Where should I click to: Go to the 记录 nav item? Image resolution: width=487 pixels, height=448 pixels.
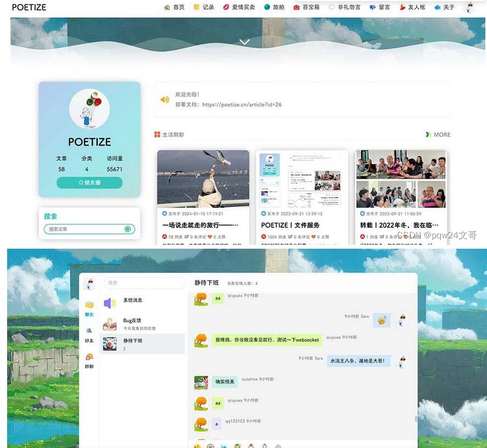pyautogui.click(x=204, y=7)
